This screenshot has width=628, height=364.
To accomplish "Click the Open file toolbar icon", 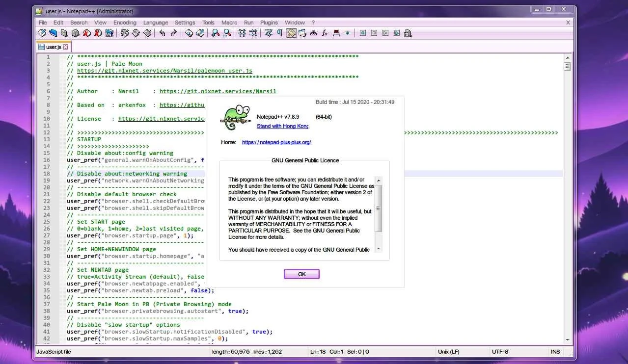I will (53, 33).
